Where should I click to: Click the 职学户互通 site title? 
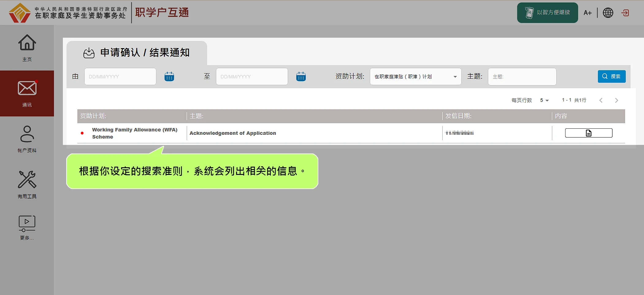(x=162, y=13)
